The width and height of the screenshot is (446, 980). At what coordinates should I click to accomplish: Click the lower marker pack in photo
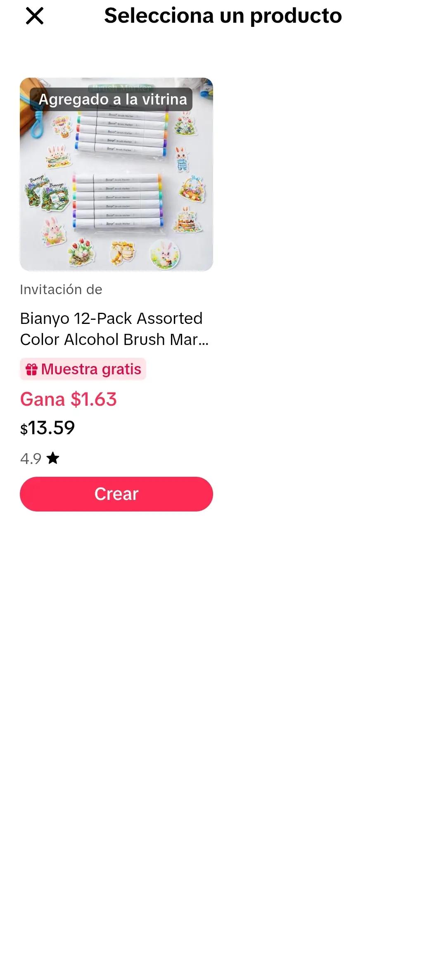118,201
